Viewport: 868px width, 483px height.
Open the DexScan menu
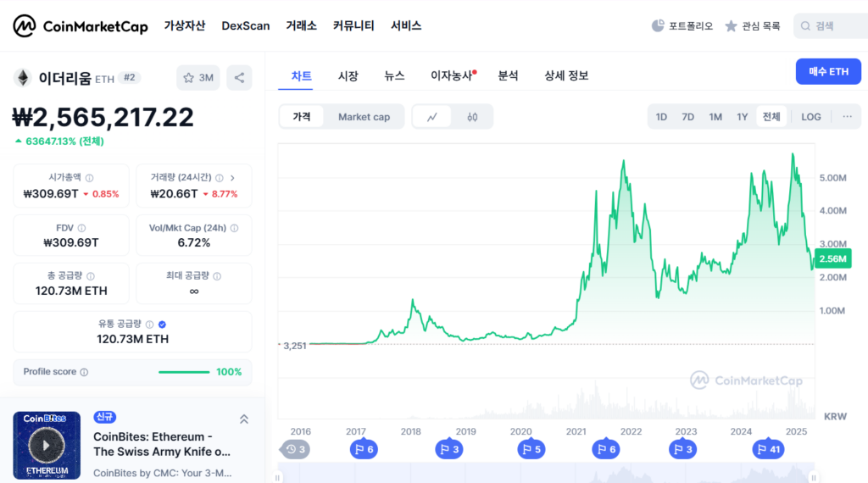(245, 26)
